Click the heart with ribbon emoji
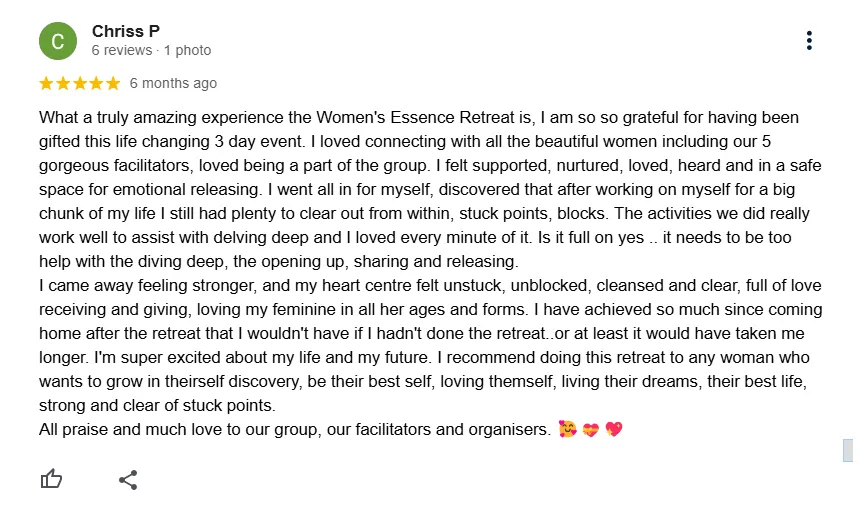This screenshot has height=520, width=865. point(591,430)
